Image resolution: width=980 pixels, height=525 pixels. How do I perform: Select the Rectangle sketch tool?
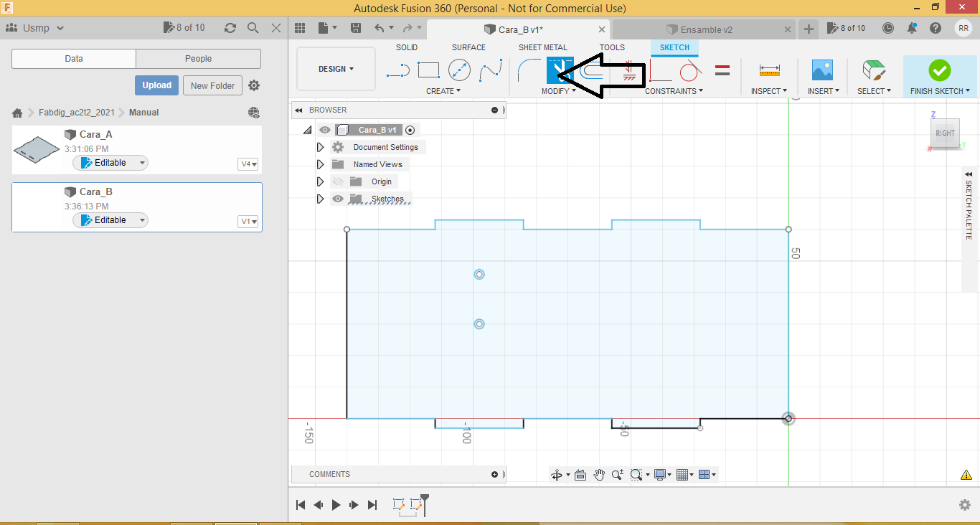[x=428, y=70]
